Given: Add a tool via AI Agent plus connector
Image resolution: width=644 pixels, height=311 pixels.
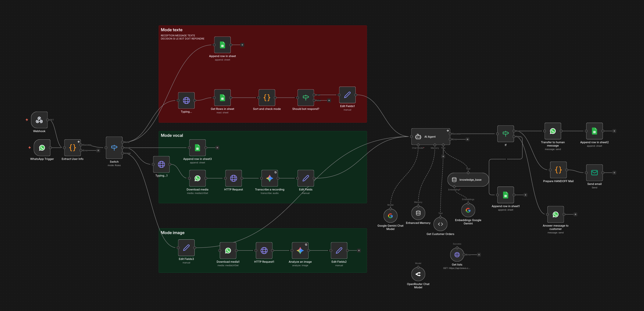Looking at the screenshot, I should tap(443, 156).
